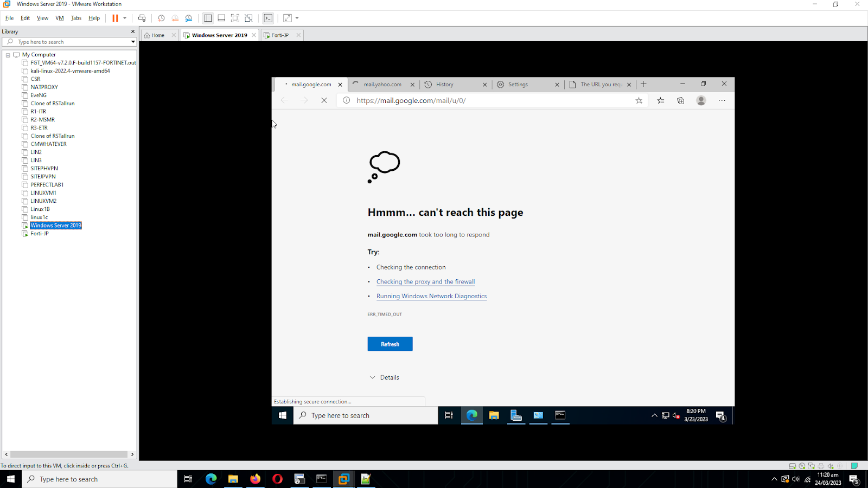Click the stretch guest display icon
868x488 pixels.
pyautogui.click(x=288, y=18)
